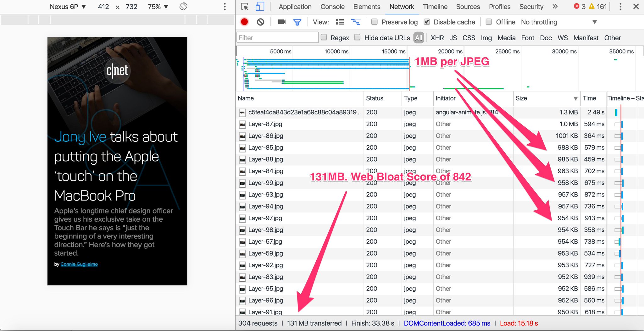
Task: Check the Hide data URLs checkbox
Action: 357,37
